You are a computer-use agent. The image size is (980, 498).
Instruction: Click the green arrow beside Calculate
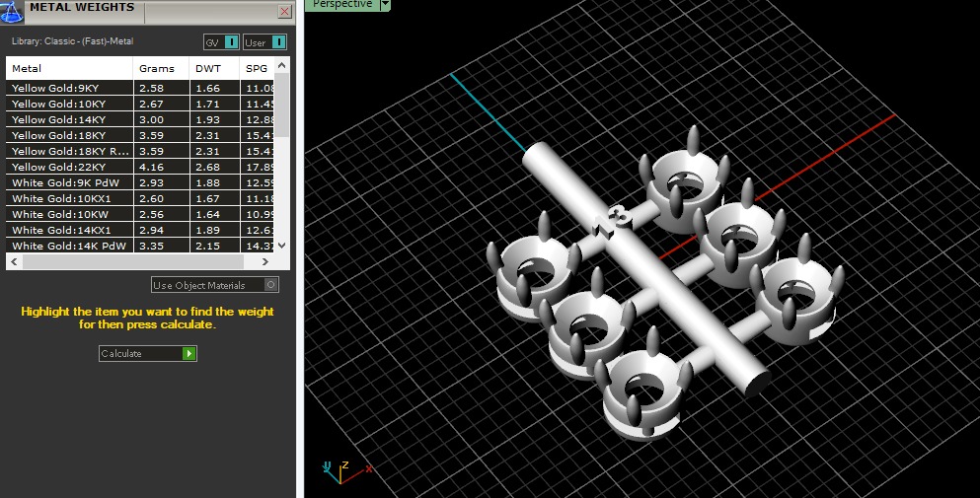(188, 354)
